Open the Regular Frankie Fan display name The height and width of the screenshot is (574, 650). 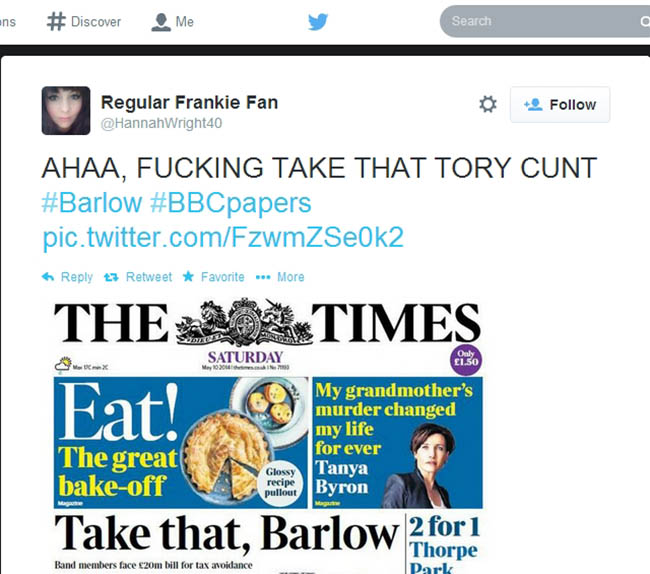pyautogui.click(x=189, y=102)
